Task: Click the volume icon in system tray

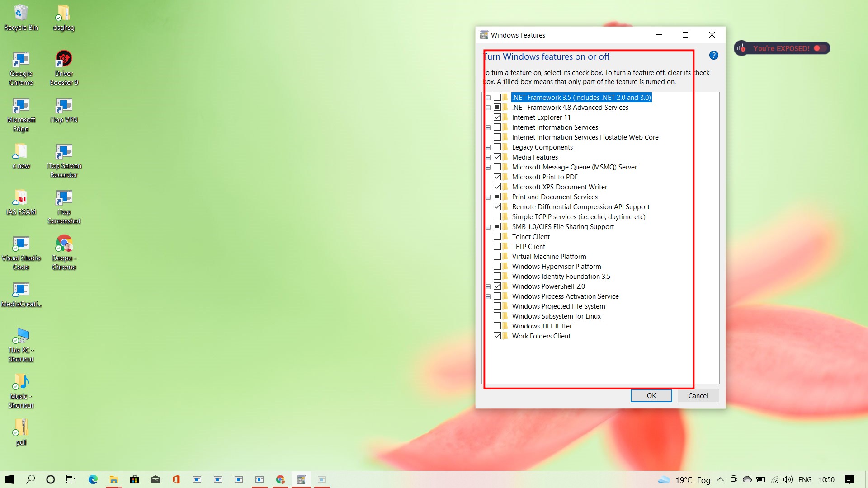Action: 788,479
